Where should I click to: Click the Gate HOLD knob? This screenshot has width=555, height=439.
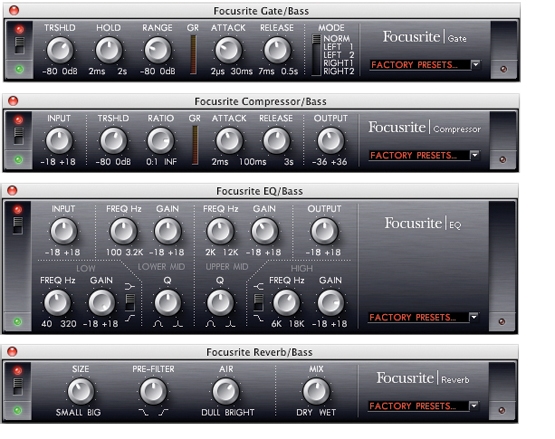pyautogui.click(x=109, y=50)
